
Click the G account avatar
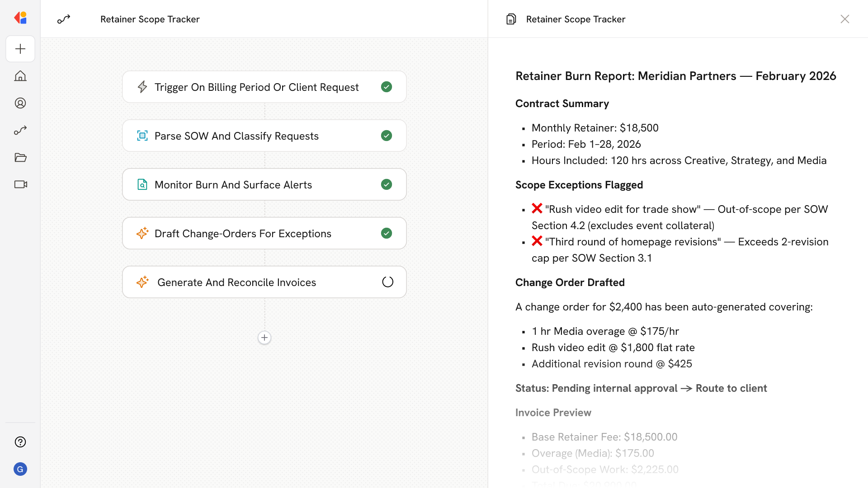(x=20, y=469)
